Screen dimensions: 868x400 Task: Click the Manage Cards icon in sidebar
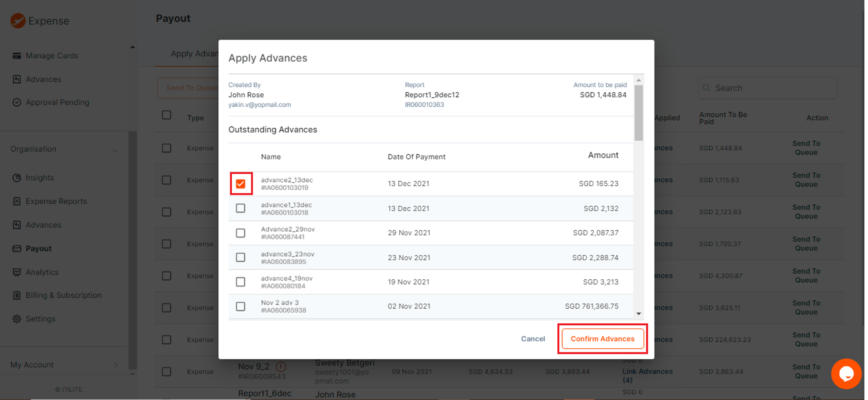[16, 56]
